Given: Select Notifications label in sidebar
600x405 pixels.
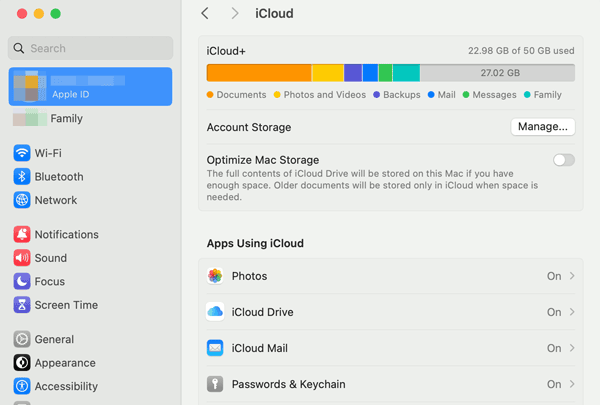Looking at the screenshot, I should [67, 234].
